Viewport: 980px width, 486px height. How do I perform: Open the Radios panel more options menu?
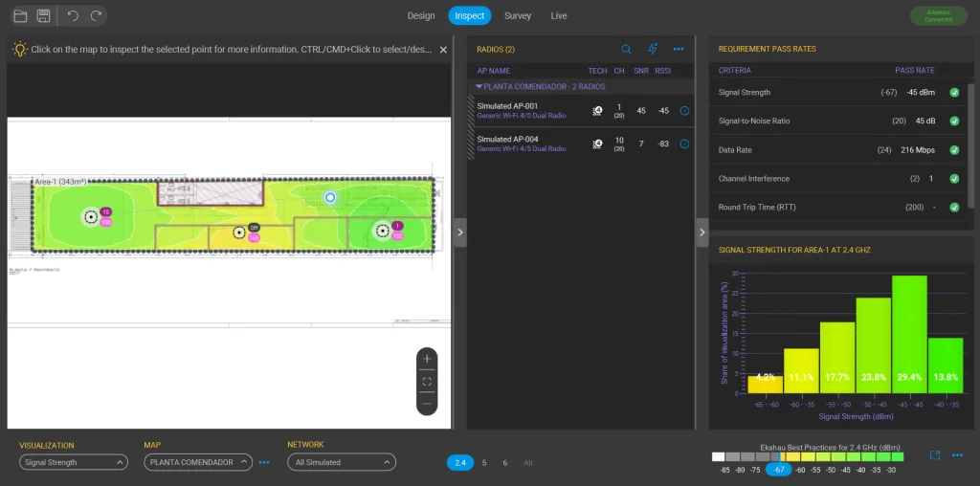pyautogui.click(x=679, y=50)
